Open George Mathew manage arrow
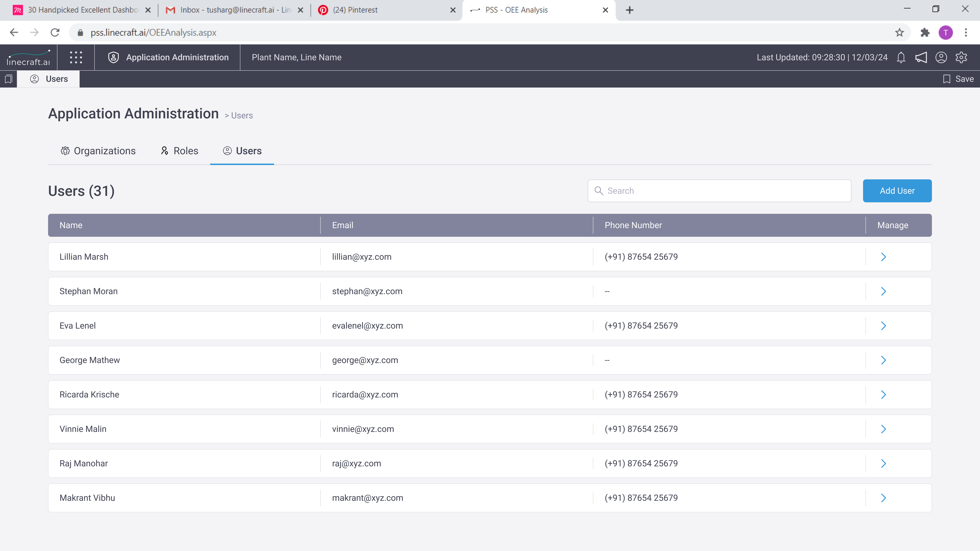The width and height of the screenshot is (980, 551). [883, 360]
